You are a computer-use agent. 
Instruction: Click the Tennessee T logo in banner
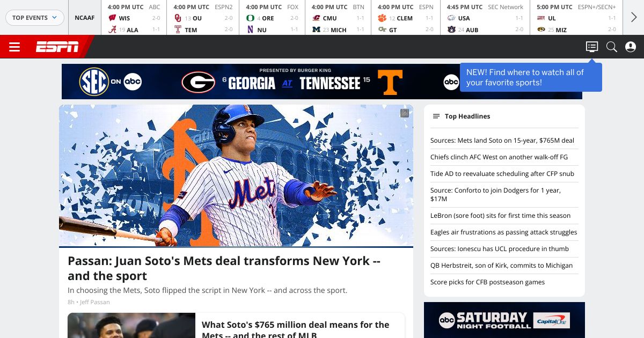[x=390, y=82]
